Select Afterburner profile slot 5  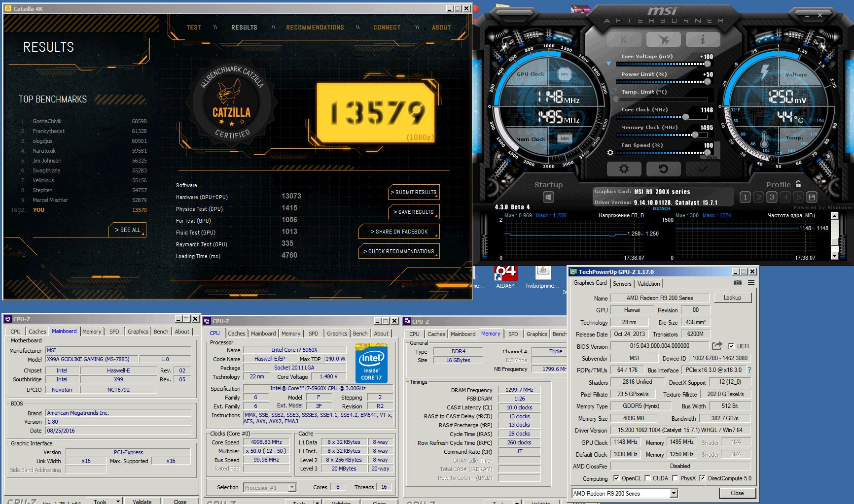pyautogui.click(x=798, y=198)
